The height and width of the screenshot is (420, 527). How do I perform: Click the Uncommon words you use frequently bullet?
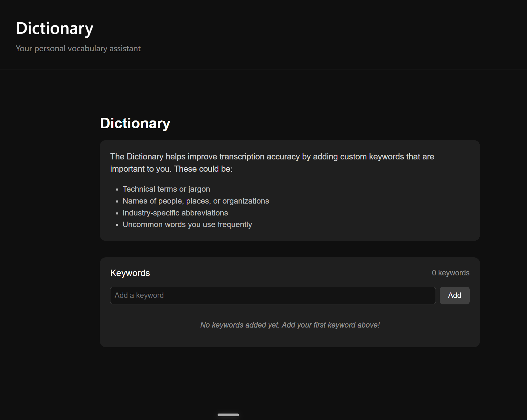(x=187, y=224)
